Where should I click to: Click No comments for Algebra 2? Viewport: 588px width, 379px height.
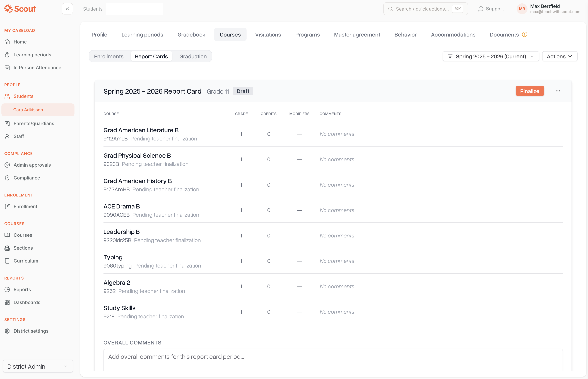point(337,286)
